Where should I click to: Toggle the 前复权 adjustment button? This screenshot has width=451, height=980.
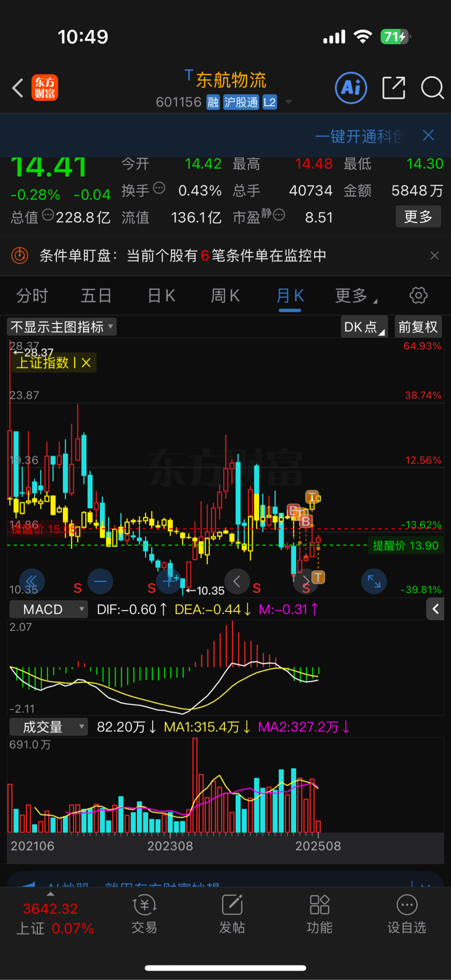click(418, 327)
